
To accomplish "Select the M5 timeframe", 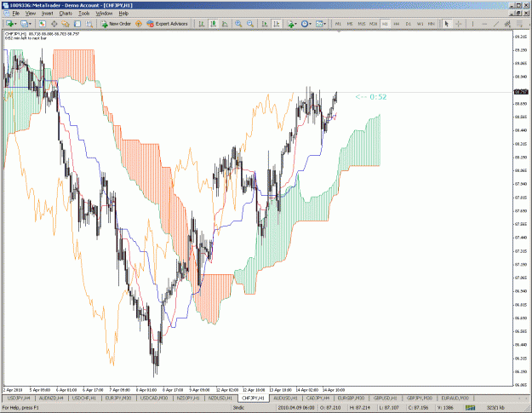I will pyautogui.click(x=350, y=24).
